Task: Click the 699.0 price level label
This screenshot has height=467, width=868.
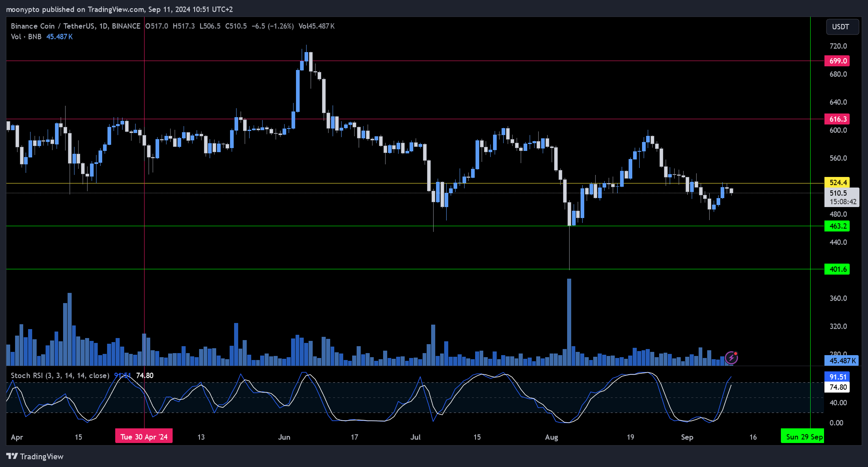Action: click(837, 61)
